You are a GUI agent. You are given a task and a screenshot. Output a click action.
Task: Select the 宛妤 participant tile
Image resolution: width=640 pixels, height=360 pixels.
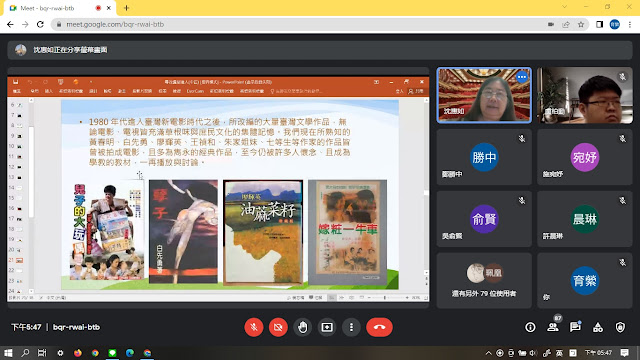pyautogui.click(x=584, y=157)
